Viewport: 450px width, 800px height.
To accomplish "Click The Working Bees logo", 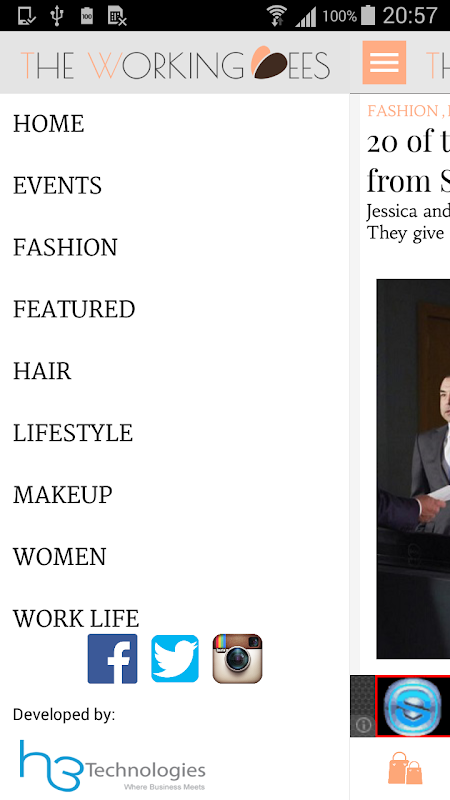I will (175, 63).
